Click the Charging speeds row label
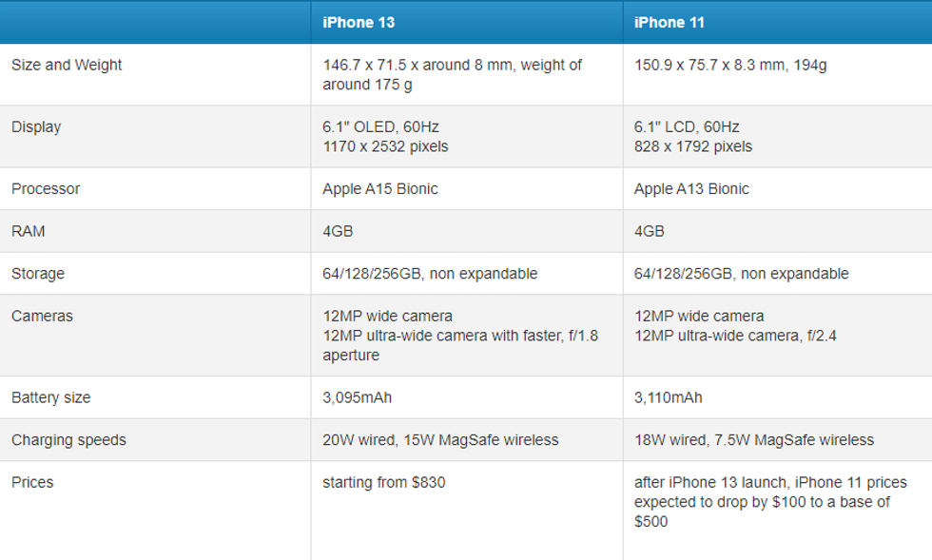932x560 pixels. pyautogui.click(x=68, y=440)
